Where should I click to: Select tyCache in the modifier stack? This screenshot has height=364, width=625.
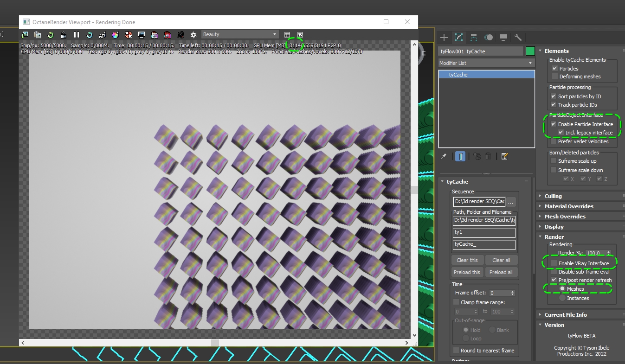click(486, 75)
